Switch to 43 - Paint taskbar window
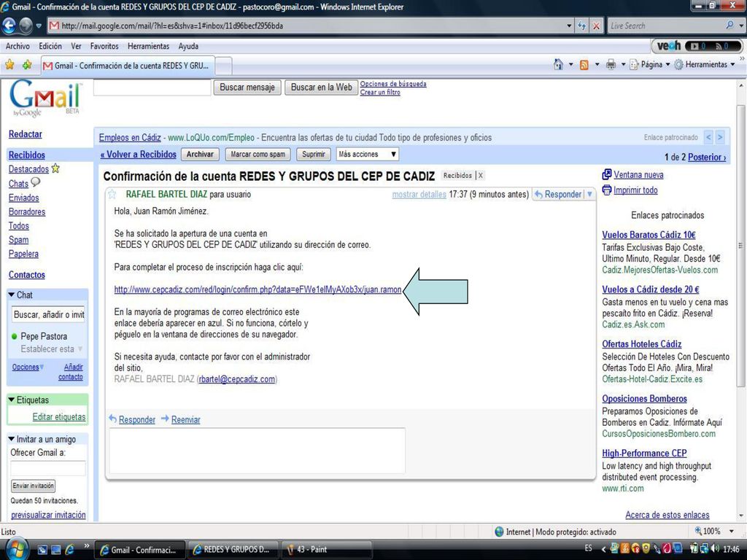Viewport: 747px width, 560px height. pos(326,550)
